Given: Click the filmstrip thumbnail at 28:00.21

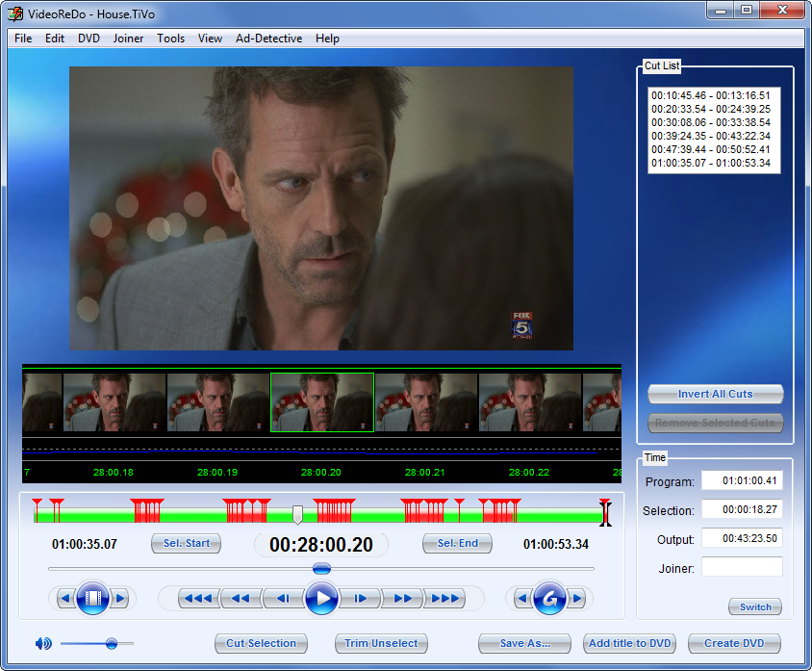Looking at the screenshot, I should tap(426, 402).
